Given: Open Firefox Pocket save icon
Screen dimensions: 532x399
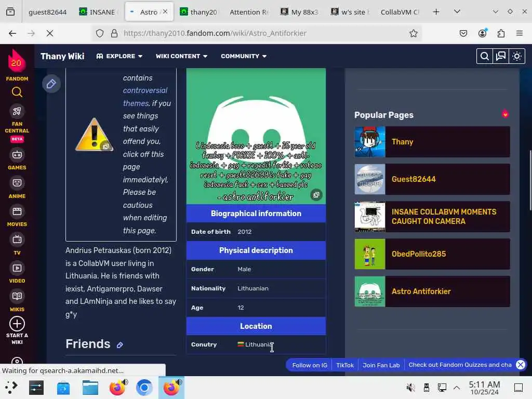Looking at the screenshot, I should click(x=463, y=33).
